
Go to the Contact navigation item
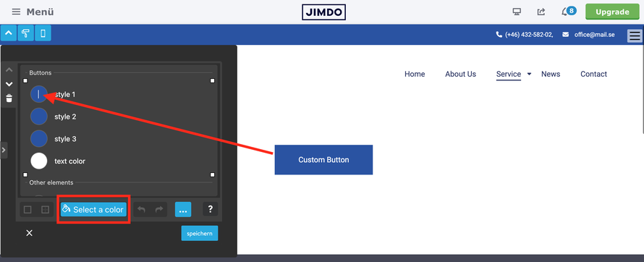coord(593,74)
